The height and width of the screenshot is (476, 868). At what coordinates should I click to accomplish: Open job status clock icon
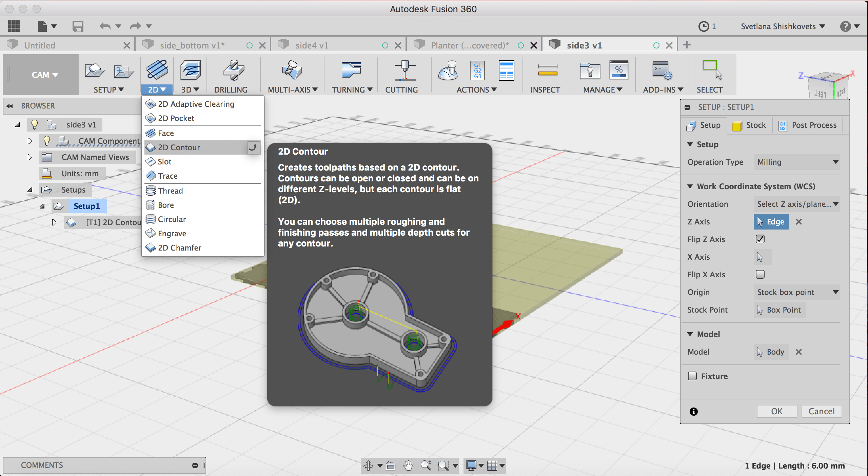coord(704,26)
